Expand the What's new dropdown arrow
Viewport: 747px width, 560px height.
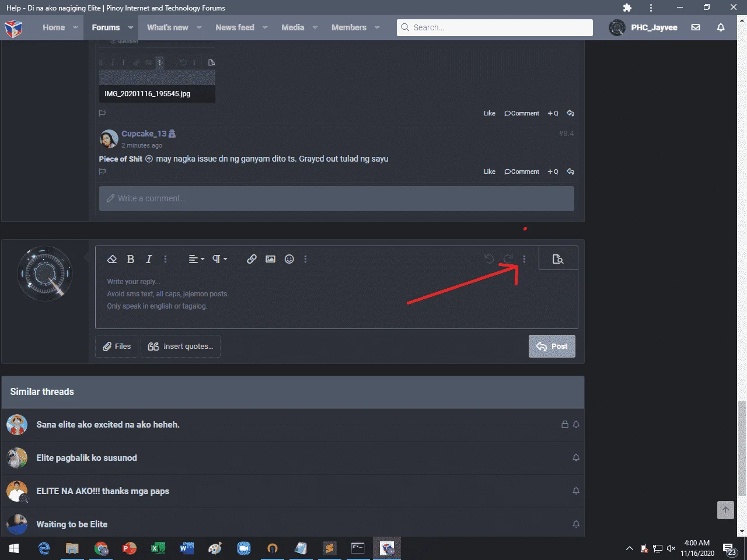[x=199, y=27]
